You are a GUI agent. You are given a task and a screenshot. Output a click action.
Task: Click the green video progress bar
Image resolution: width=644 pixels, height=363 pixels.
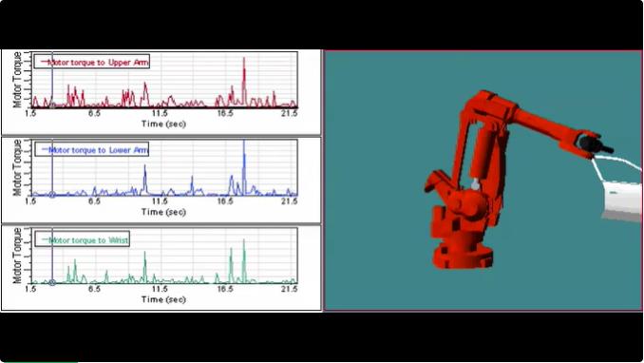click(39, 362)
